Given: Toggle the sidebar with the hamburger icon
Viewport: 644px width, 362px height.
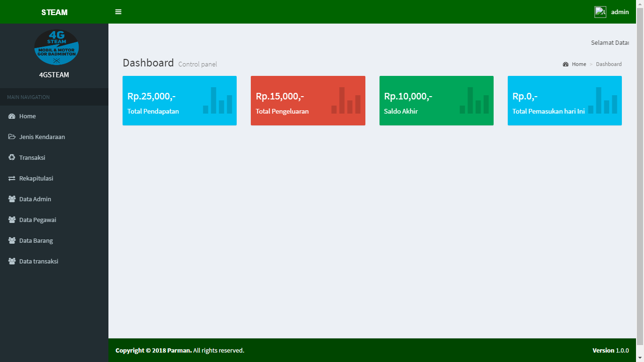Looking at the screenshot, I should (118, 12).
